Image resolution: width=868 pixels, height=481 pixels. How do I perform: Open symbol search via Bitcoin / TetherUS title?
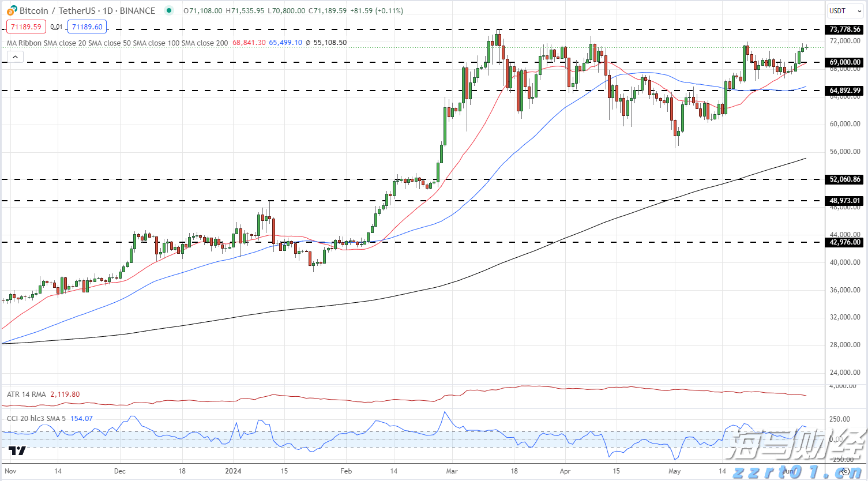coord(87,10)
